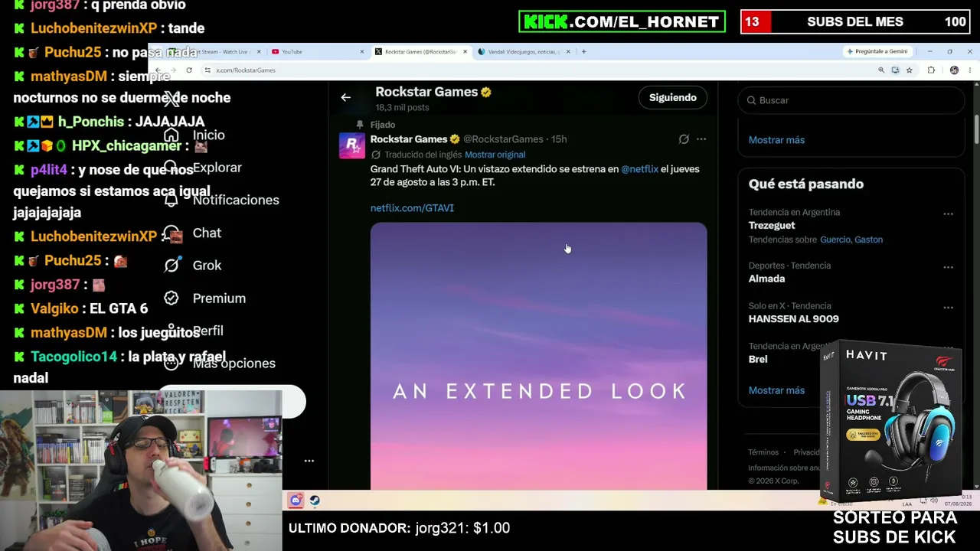Viewport: 980px width, 551px height.
Task: Close the YouTube tab
Action: coord(362,51)
